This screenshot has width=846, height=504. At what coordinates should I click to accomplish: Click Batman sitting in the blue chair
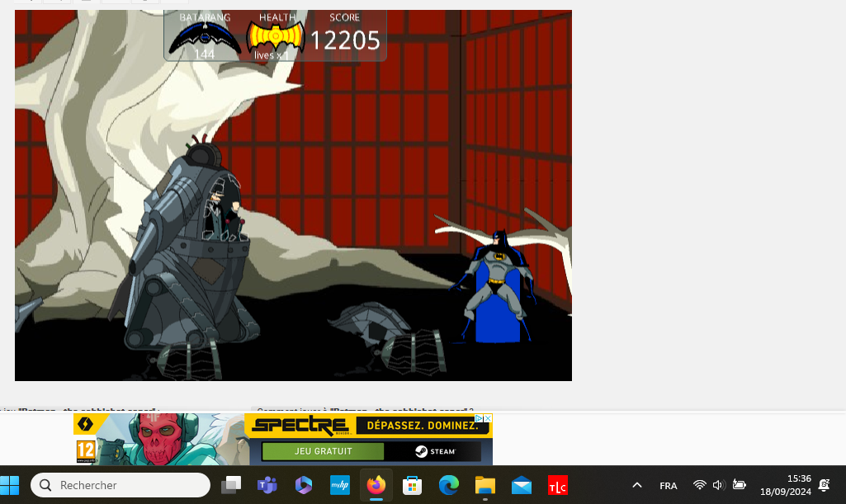(497, 280)
